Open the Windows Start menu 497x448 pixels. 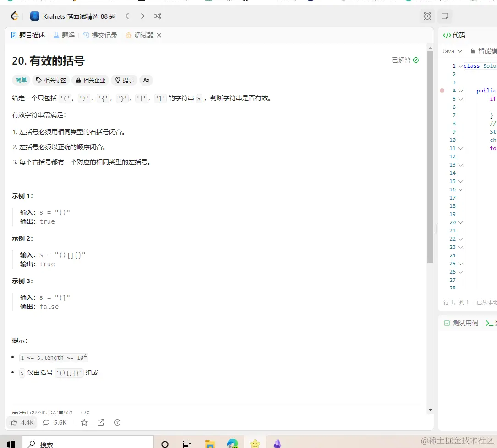tap(11, 443)
